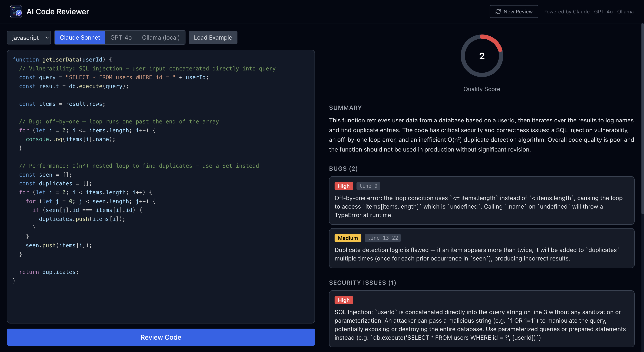The width and height of the screenshot is (644, 352).
Task: Click the 'const result = db.execute(query);' line
Action: (x=74, y=86)
